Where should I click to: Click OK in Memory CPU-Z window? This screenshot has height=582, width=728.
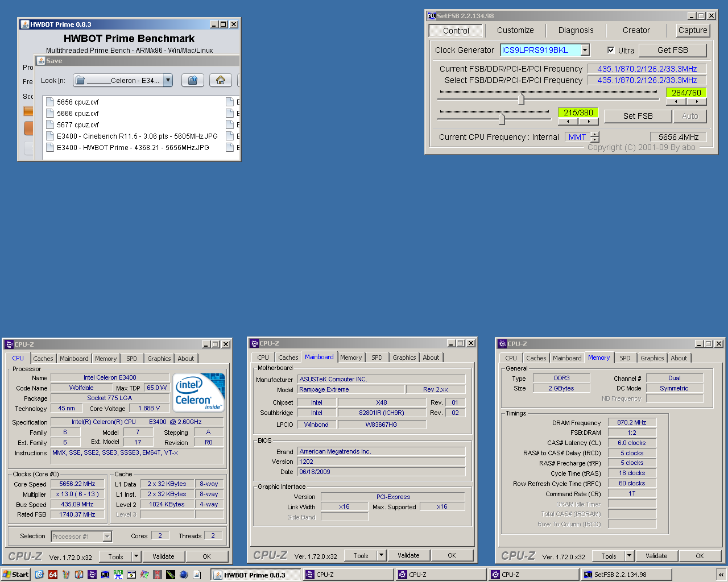700,556
